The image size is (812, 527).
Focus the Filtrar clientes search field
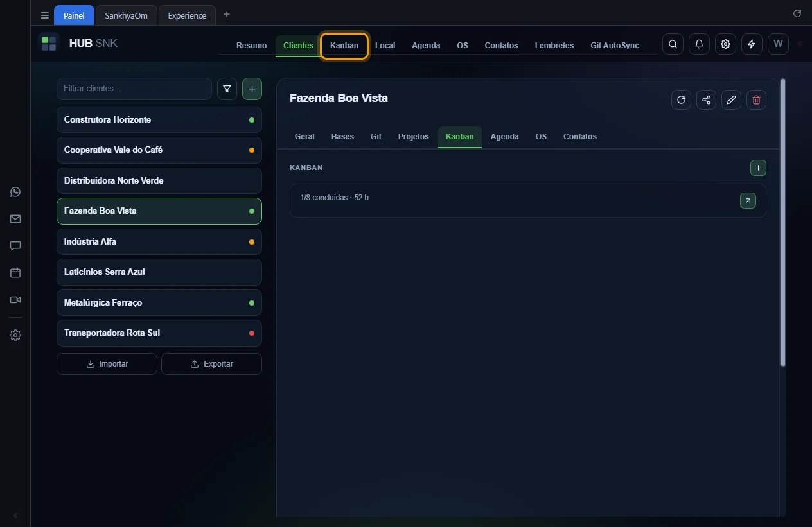pyautogui.click(x=134, y=89)
